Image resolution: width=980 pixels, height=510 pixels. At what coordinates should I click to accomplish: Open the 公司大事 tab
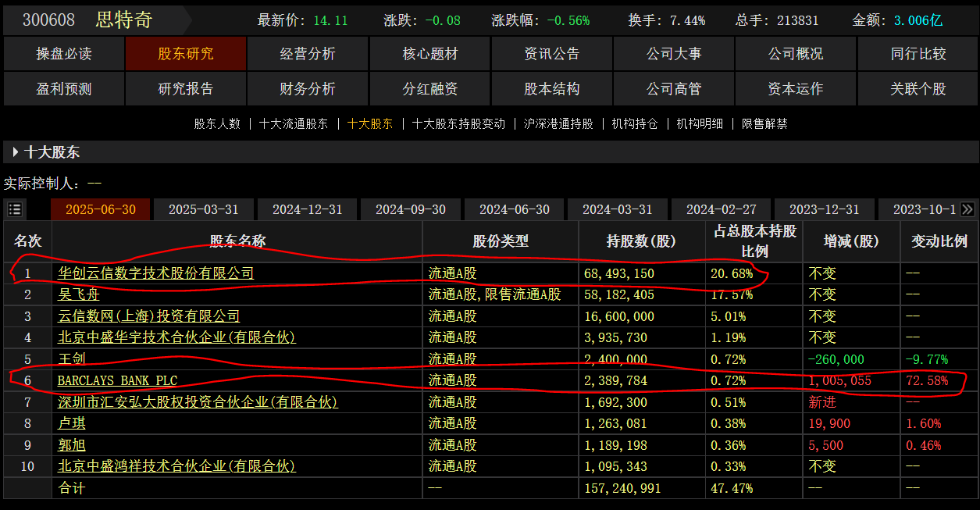pyautogui.click(x=674, y=54)
